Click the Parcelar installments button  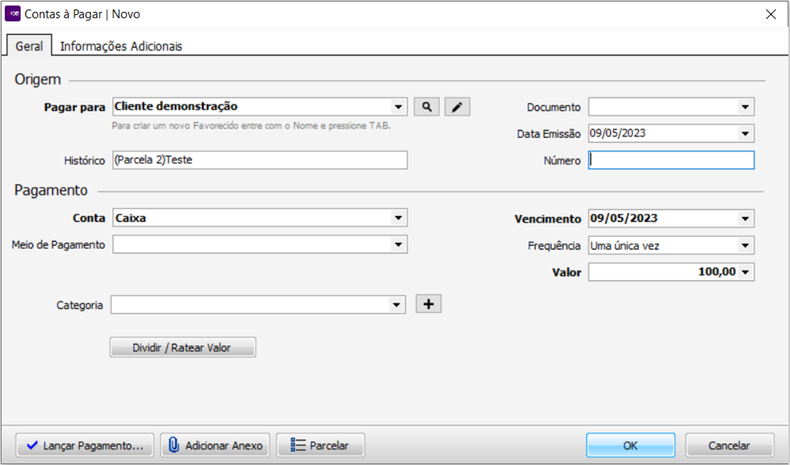tap(320, 445)
